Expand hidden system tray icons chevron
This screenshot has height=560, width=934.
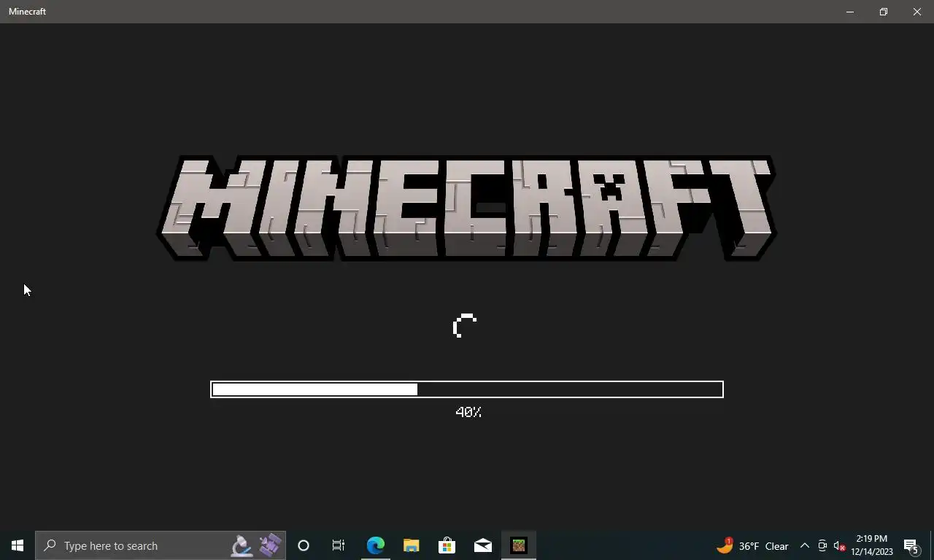804,545
